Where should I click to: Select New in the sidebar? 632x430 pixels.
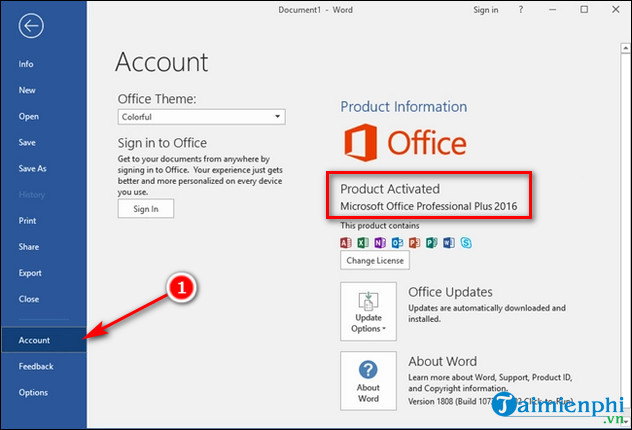tap(27, 90)
